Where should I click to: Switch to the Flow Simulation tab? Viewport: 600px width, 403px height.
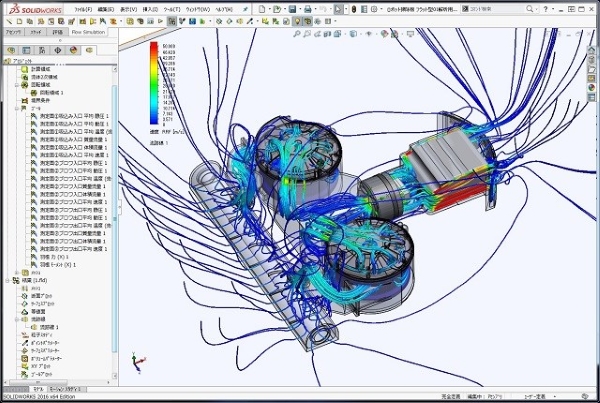click(89, 31)
